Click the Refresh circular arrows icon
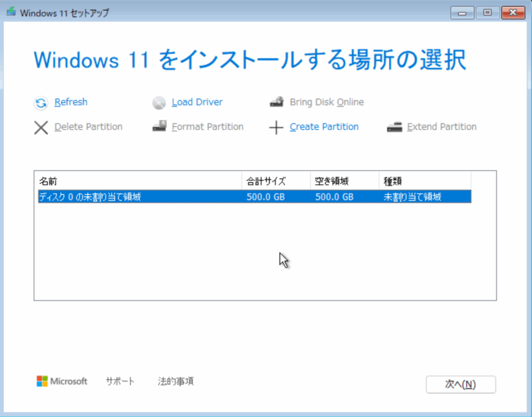This screenshot has height=417, width=532. [x=41, y=103]
